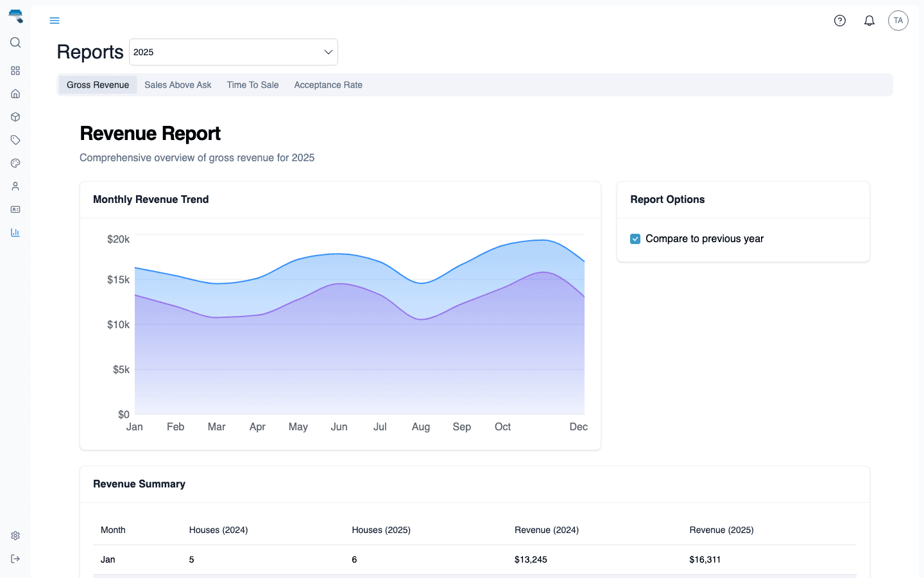Click the user profile icon
Viewport: 924px width, 578px height.
point(15,186)
